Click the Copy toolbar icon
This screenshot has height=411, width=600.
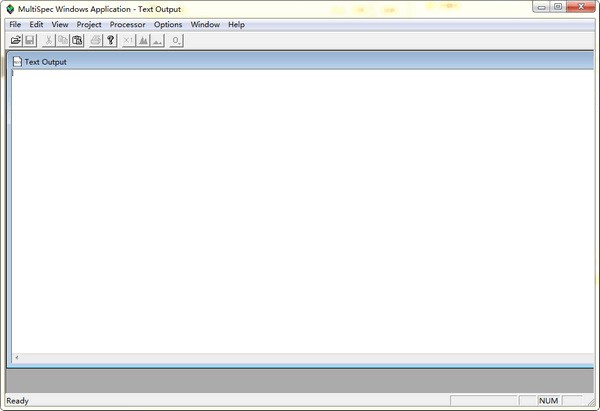pyautogui.click(x=63, y=41)
